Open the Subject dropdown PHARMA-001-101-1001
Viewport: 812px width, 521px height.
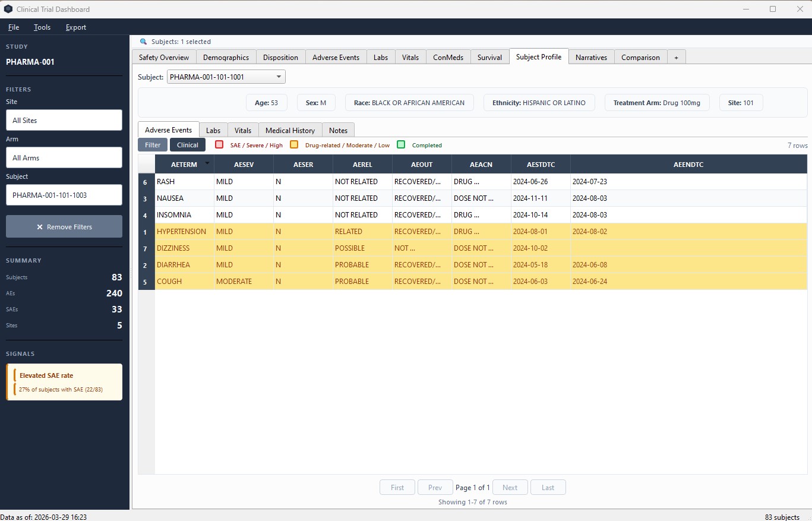click(226, 77)
